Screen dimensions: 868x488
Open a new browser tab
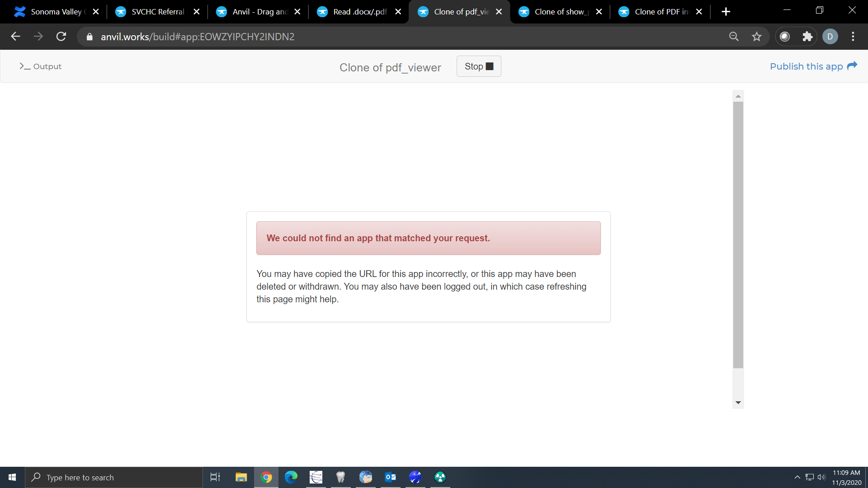726,12
